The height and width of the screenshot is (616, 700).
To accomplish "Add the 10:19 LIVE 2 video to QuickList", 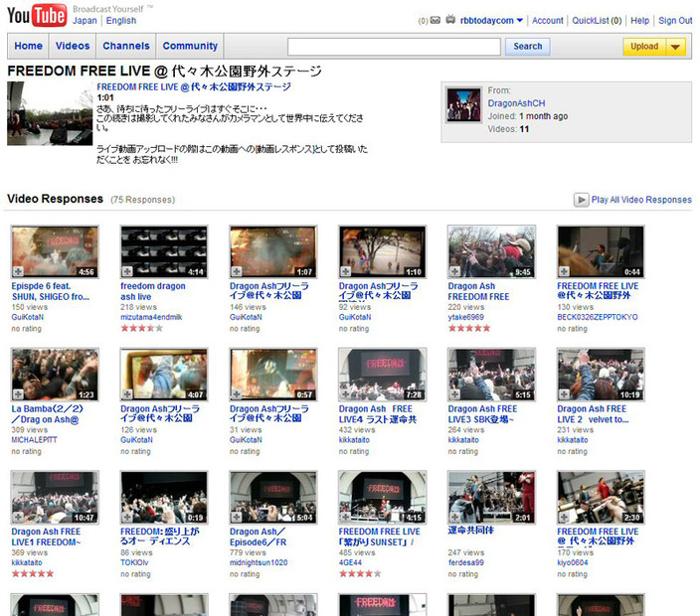I will (564, 394).
